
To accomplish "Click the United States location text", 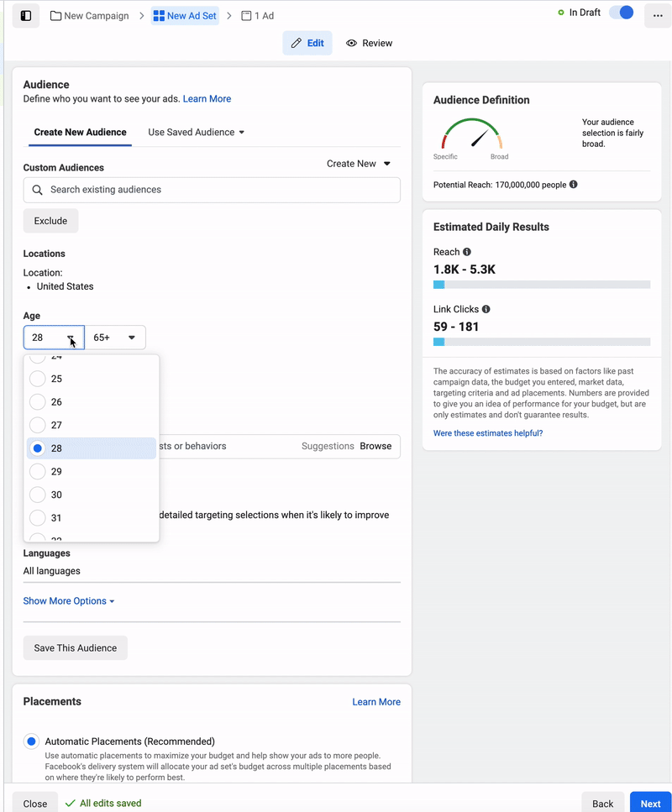I will (x=66, y=286).
